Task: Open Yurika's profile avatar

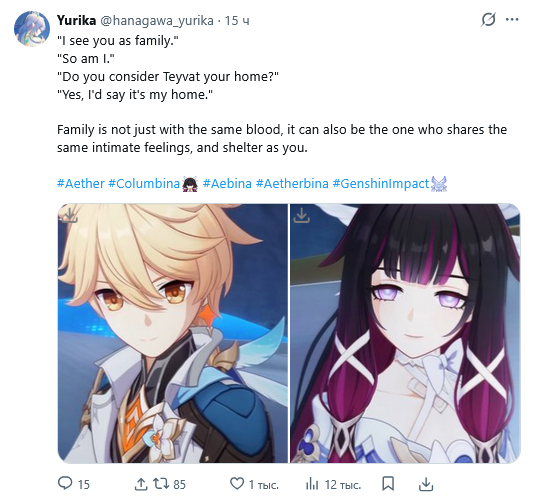Action: pos(32,28)
